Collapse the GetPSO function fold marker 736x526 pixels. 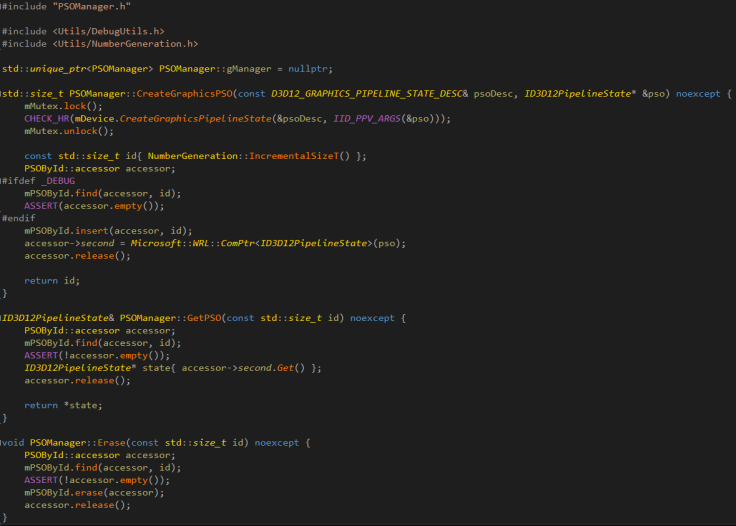tap(3, 318)
